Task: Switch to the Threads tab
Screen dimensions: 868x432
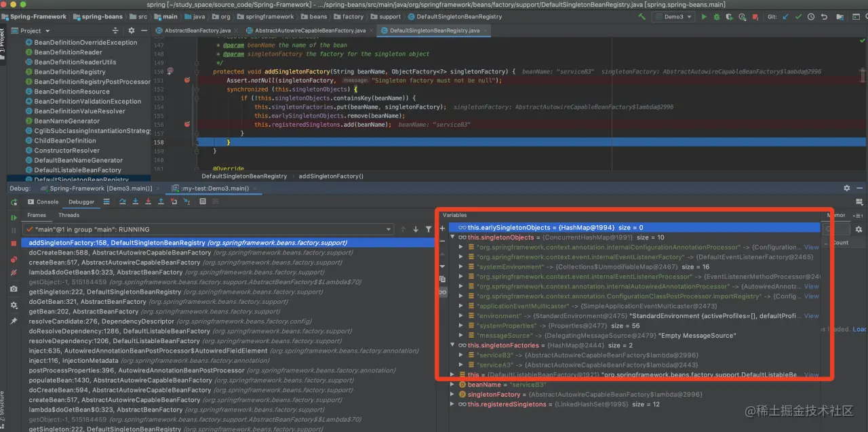Action: (x=68, y=215)
